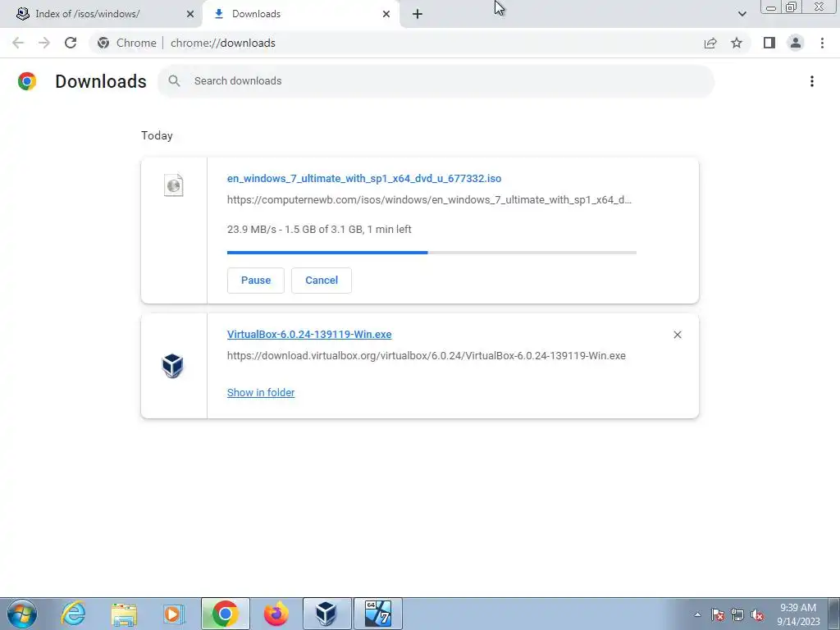Open en_windows_7_ultimate ISO file link
The image size is (840, 630).
(x=364, y=178)
